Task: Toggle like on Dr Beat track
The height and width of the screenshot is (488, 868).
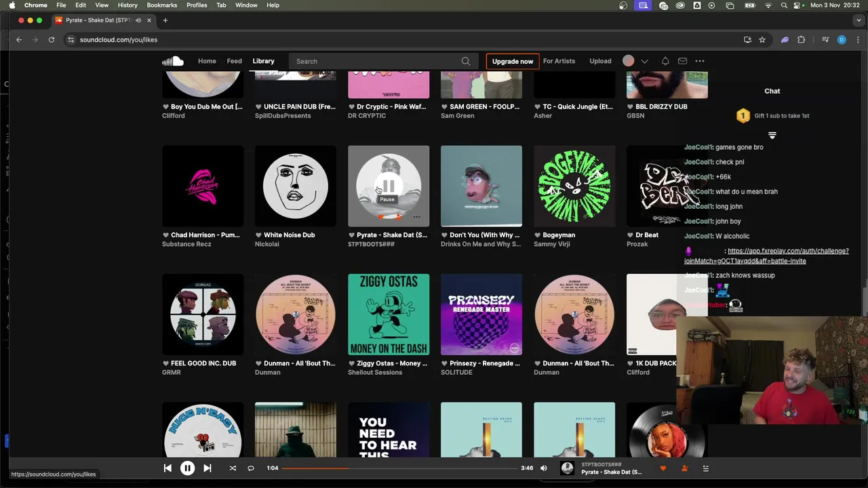Action: coord(630,235)
